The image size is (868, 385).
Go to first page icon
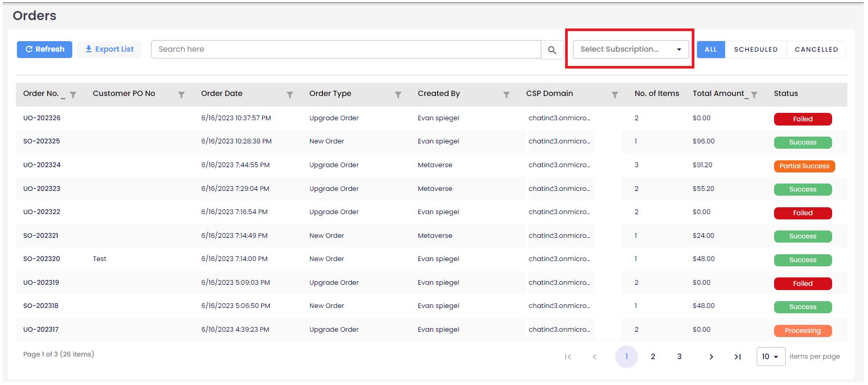tap(568, 357)
